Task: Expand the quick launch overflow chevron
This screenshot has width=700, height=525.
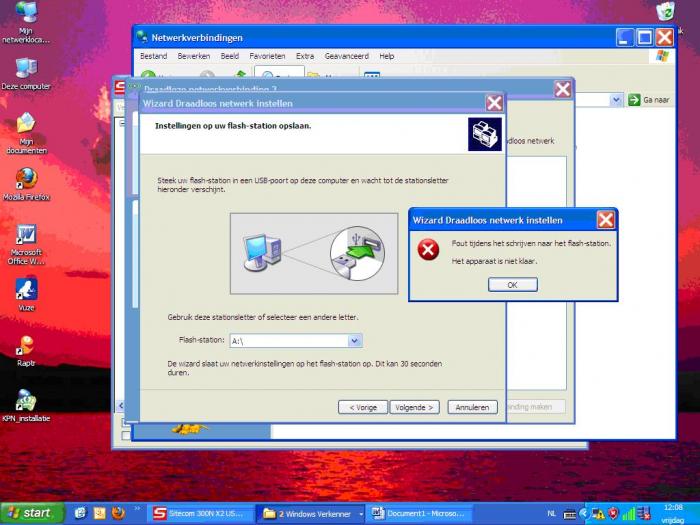Action: point(137,509)
